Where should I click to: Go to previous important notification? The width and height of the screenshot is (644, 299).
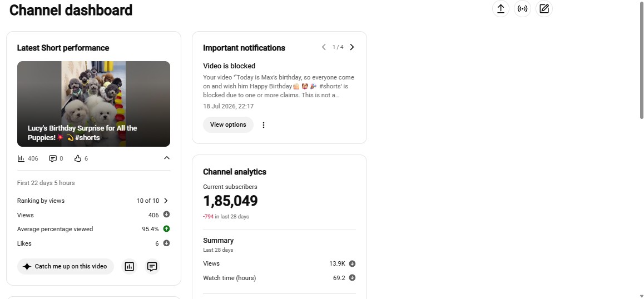pyautogui.click(x=324, y=47)
